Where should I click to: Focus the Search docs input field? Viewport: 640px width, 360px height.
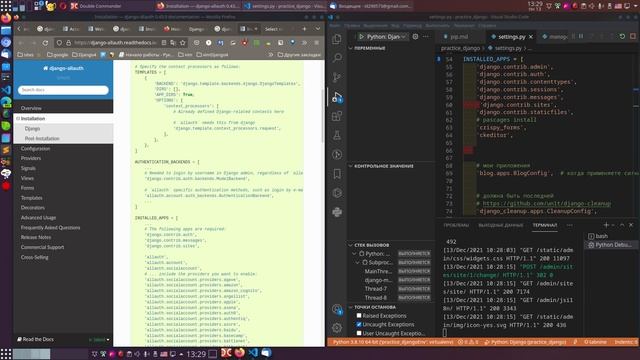(x=63, y=90)
